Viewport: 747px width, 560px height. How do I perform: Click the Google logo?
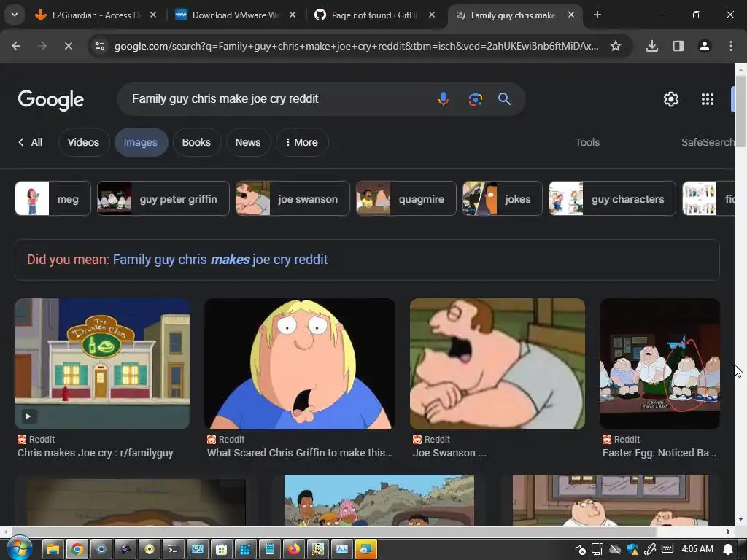click(50, 99)
